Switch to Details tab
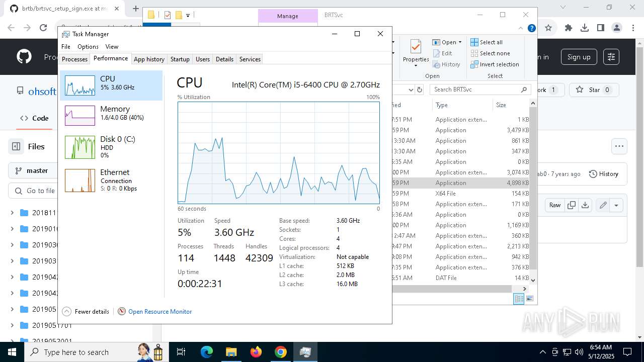 click(x=224, y=59)
